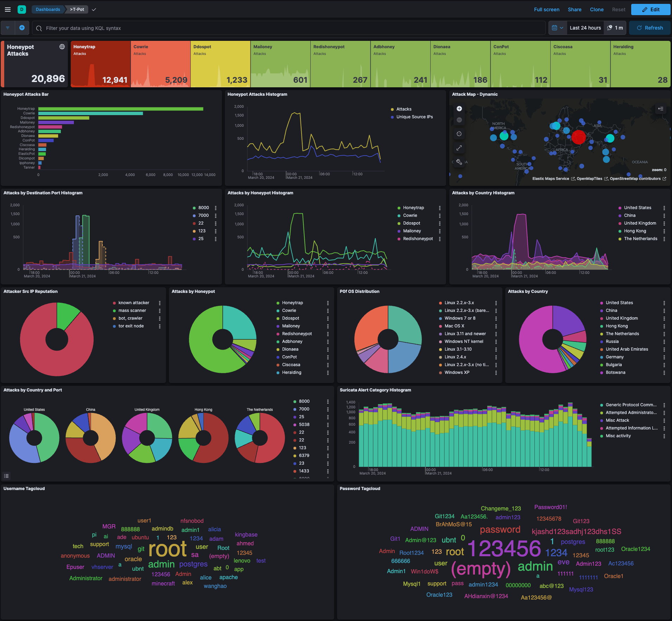Switch dashboard to Full screen mode
Viewport: 672px width, 621px height.
tap(546, 10)
